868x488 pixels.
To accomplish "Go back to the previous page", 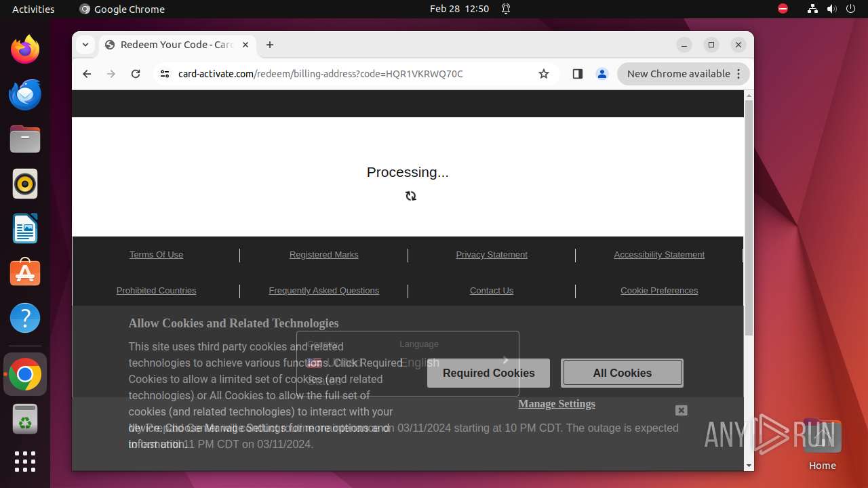I will (x=87, y=74).
